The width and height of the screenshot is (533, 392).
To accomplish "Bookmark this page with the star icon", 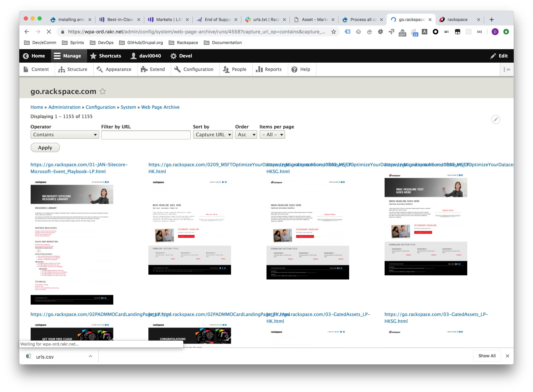I will coord(333,31).
